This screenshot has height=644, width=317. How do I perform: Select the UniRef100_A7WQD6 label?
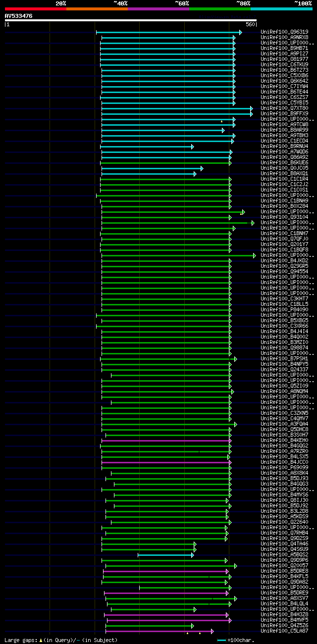284,152
